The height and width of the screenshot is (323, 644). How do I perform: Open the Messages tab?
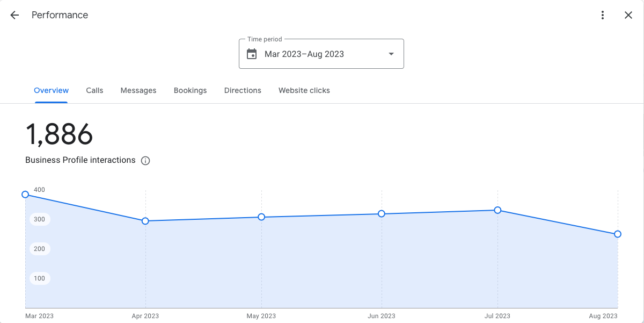pyautogui.click(x=138, y=90)
